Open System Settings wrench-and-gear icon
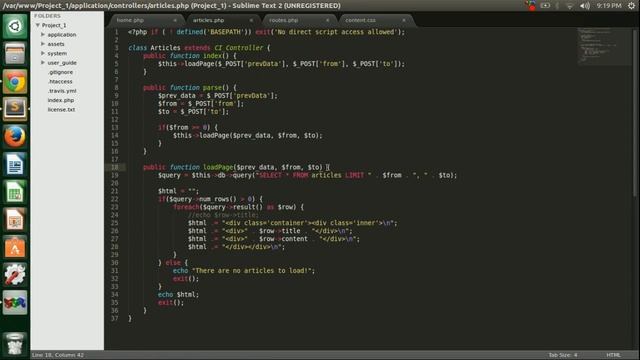The height and width of the screenshot is (360, 640). point(15,275)
